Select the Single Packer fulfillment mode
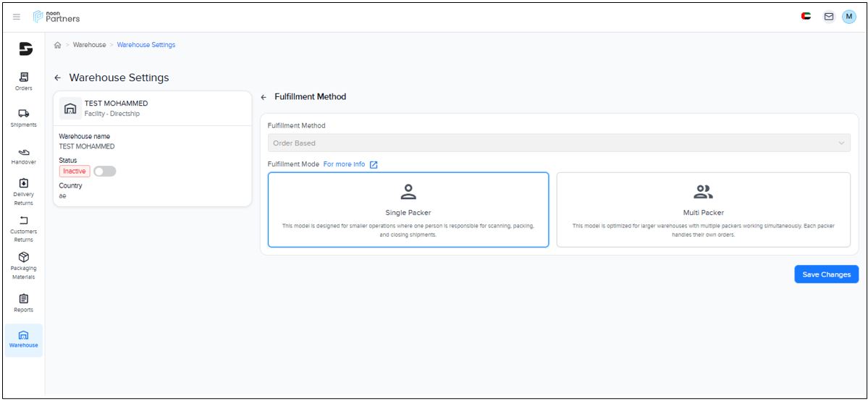The width and height of the screenshot is (868, 401). (408, 210)
